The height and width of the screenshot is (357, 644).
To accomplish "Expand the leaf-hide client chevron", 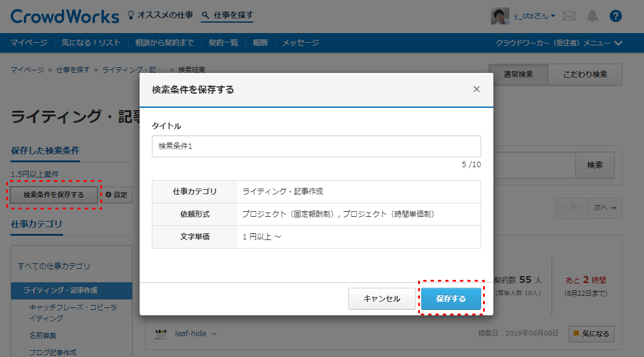I will [214, 334].
